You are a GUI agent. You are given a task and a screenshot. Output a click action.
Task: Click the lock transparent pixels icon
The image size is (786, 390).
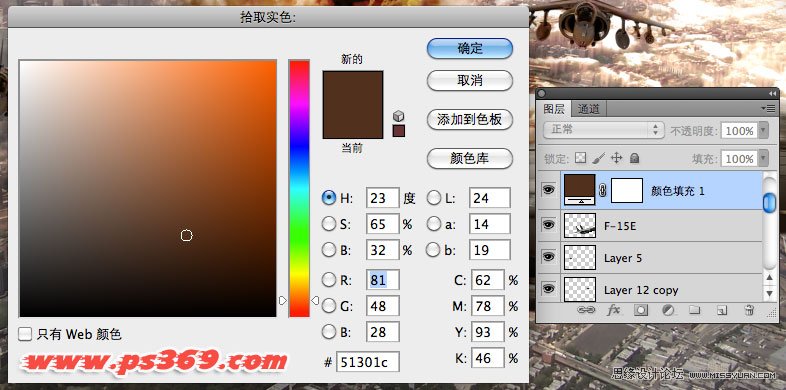click(x=580, y=158)
